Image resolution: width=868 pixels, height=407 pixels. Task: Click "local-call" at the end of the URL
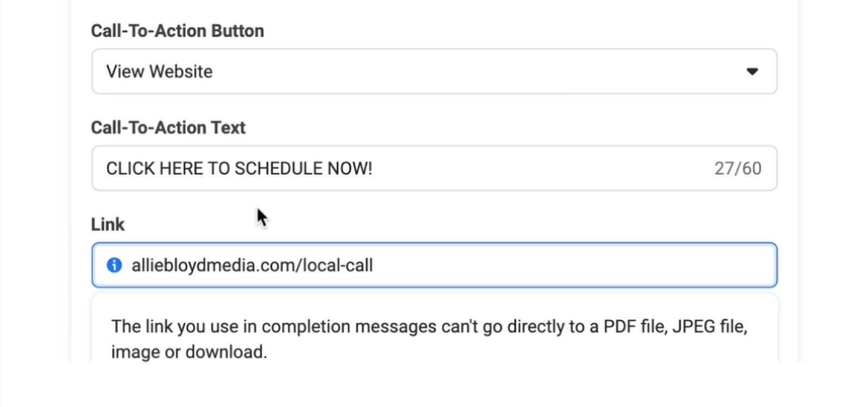[337, 265]
